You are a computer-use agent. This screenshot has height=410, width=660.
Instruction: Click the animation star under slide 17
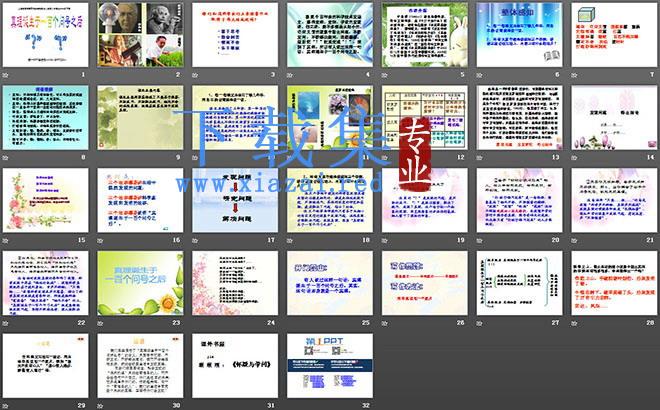coord(195,240)
